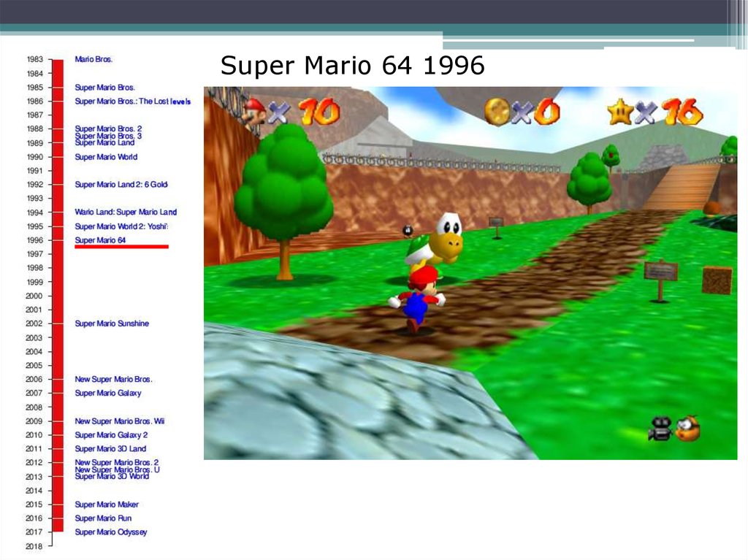Select New Super Mario Bros. Wii entry

pos(120,421)
